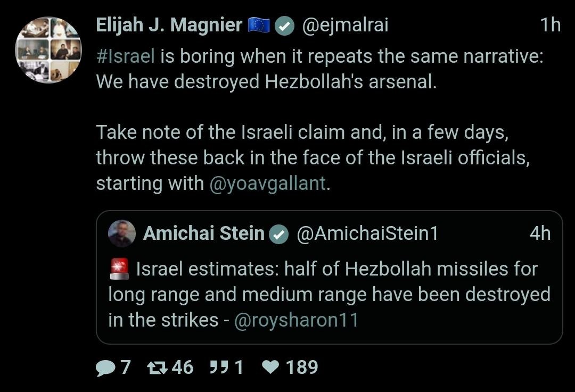Click the Amichai Stein display name

pyautogui.click(x=204, y=233)
